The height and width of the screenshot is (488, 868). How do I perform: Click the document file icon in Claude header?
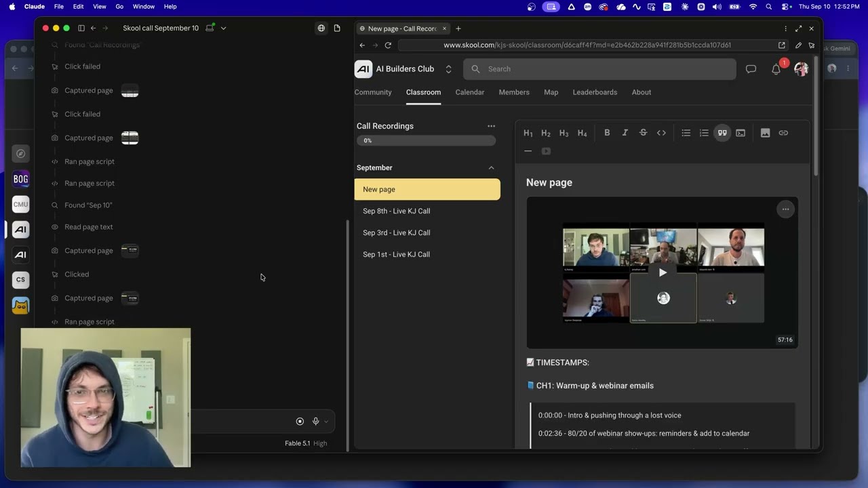pyautogui.click(x=337, y=28)
